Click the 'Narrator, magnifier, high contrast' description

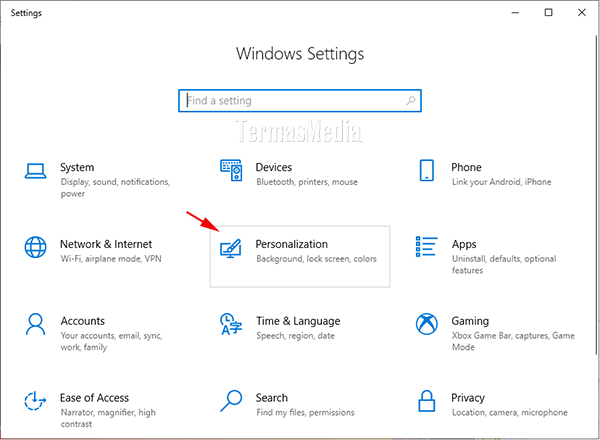[108, 418]
